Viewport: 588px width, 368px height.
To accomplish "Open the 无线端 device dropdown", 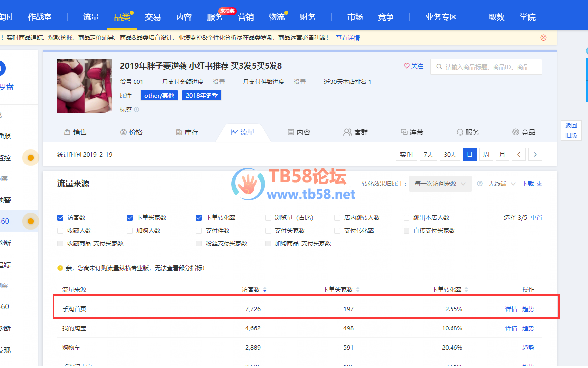I will pos(502,184).
